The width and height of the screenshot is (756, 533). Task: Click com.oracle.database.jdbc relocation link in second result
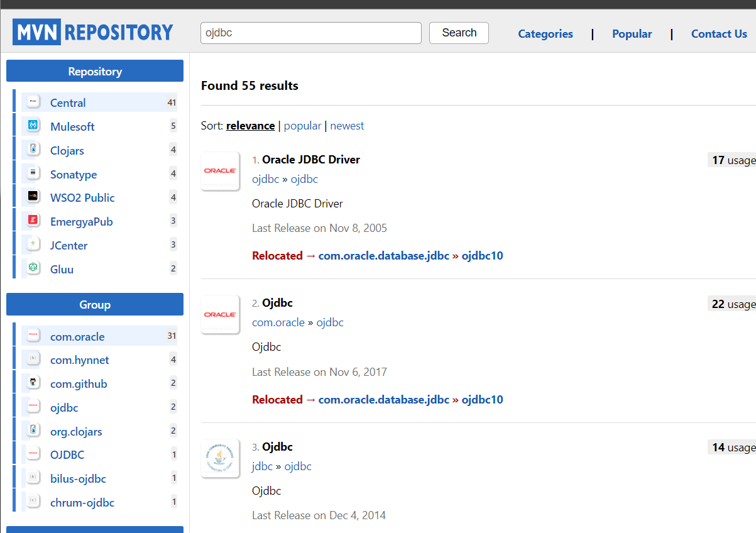point(384,399)
